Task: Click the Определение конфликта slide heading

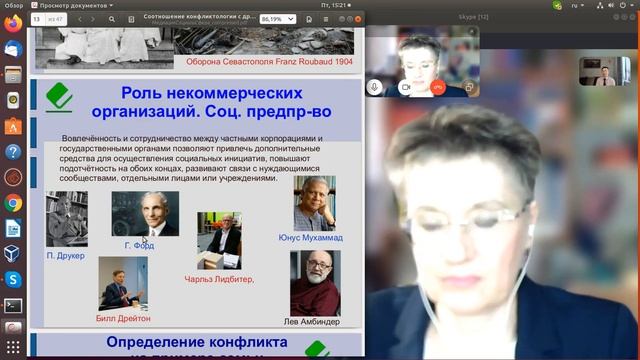Action: (x=197, y=342)
